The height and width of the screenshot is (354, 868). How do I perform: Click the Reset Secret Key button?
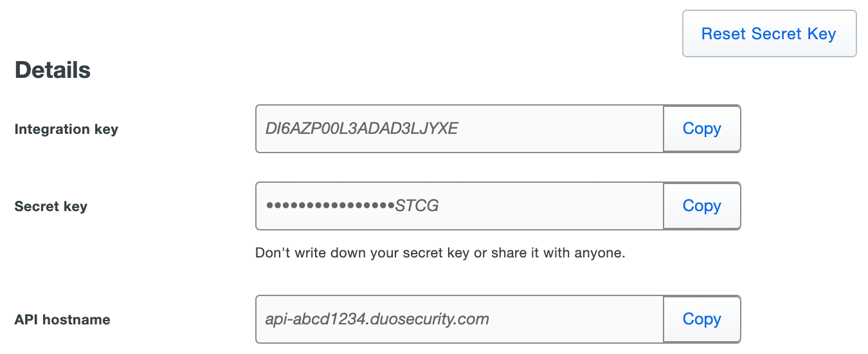point(769,33)
